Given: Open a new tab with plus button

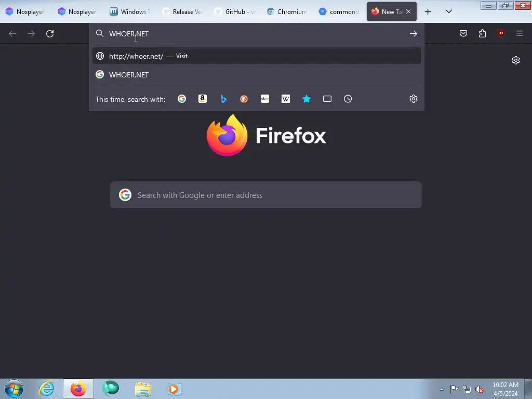Looking at the screenshot, I should coord(428,11).
